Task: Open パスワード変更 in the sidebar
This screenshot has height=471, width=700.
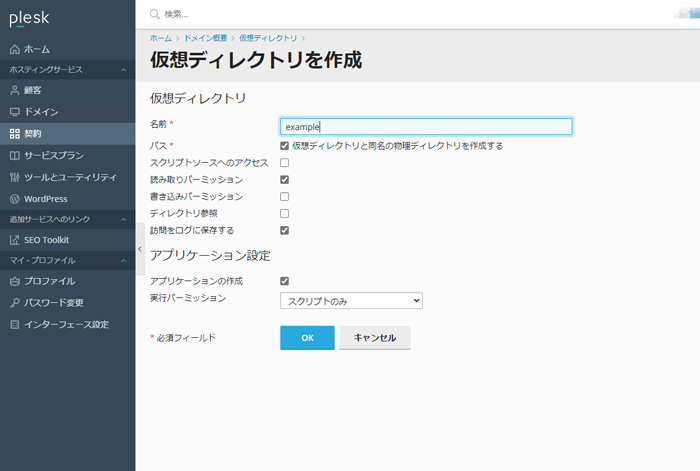Action: point(47,303)
